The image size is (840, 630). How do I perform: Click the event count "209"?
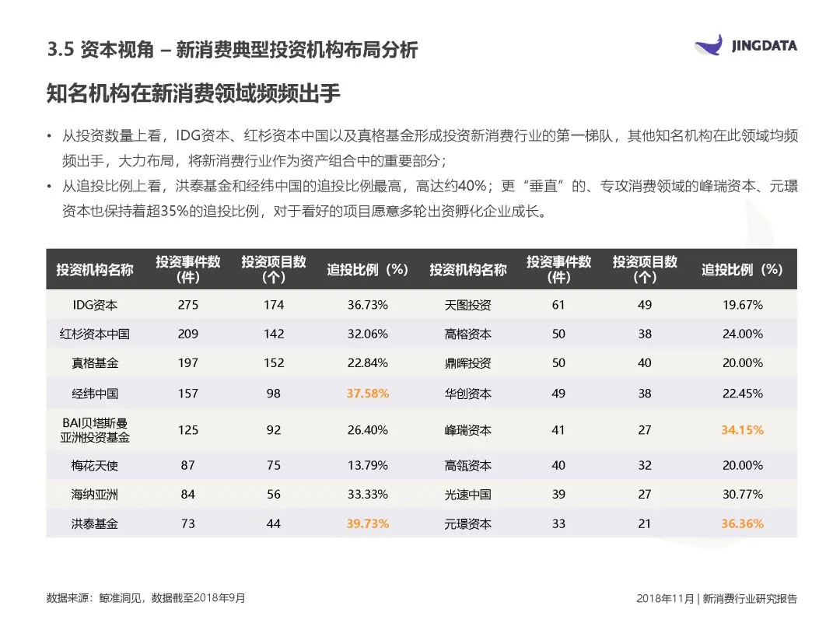tap(188, 334)
